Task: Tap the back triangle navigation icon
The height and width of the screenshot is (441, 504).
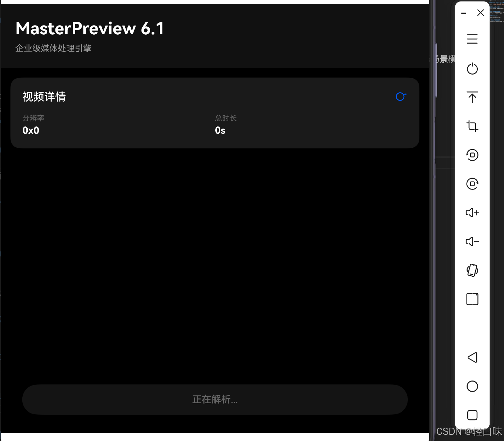Action: (472, 357)
